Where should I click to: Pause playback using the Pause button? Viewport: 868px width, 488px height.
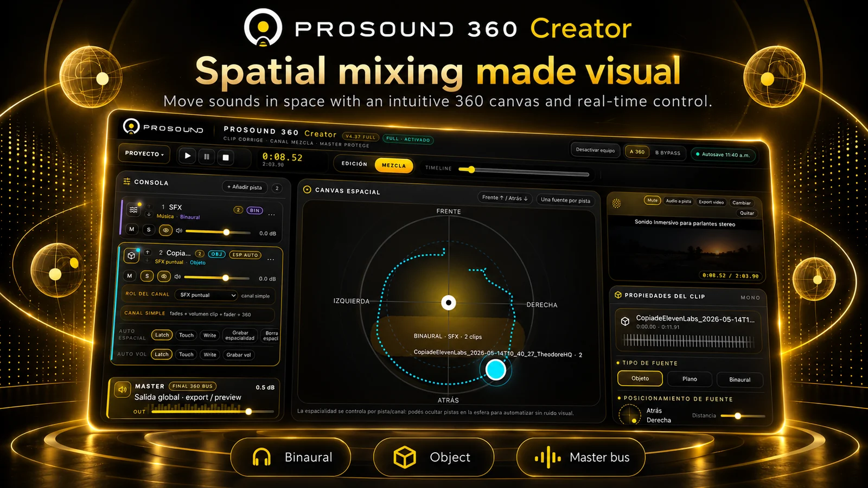click(x=207, y=157)
